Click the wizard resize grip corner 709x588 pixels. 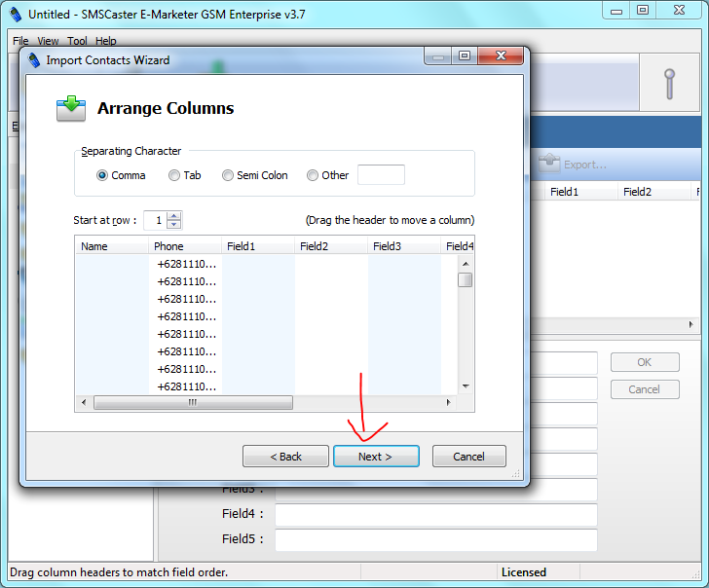point(516,474)
